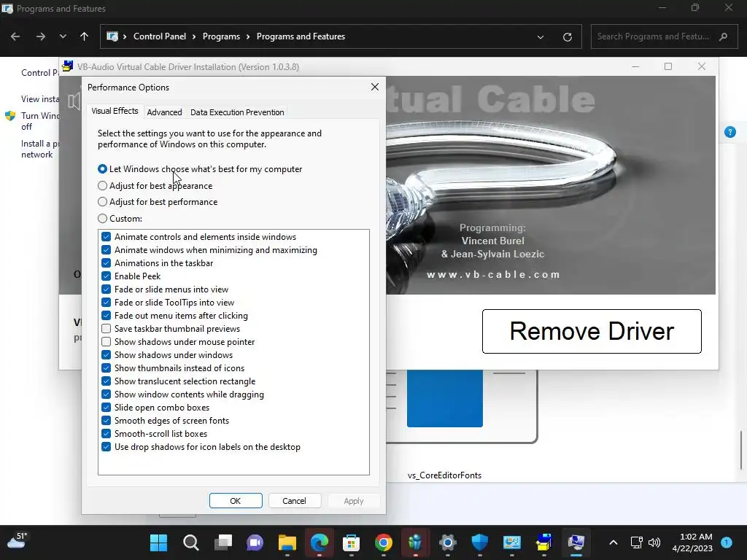Screen dimensions: 747x560
Task: Open Task View on the taskbar
Action: pos(223,542)
